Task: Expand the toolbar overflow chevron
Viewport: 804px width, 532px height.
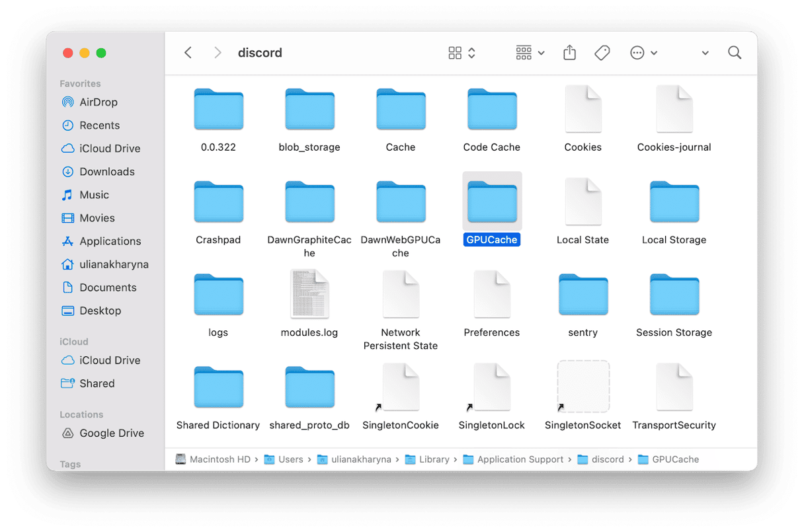Action: 705,53
